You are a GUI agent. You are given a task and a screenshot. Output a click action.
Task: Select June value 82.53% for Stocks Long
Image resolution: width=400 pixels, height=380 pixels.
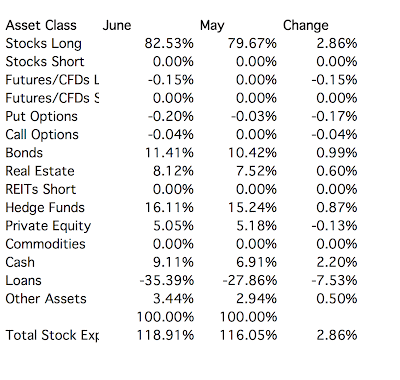pyautogui.click(x=169, y=44)
